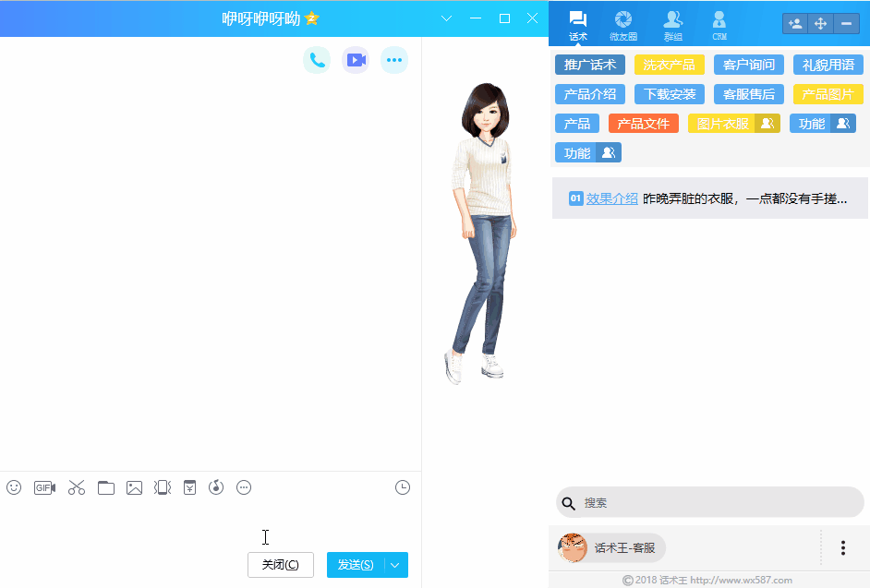Switch to the 微友圈 tab
870x588 pixels.
[623, 25]
